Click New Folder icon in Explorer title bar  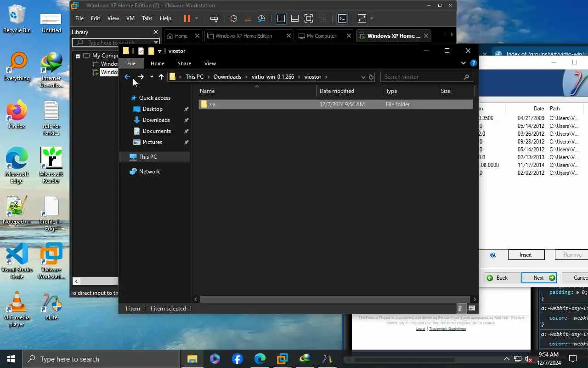151,51
